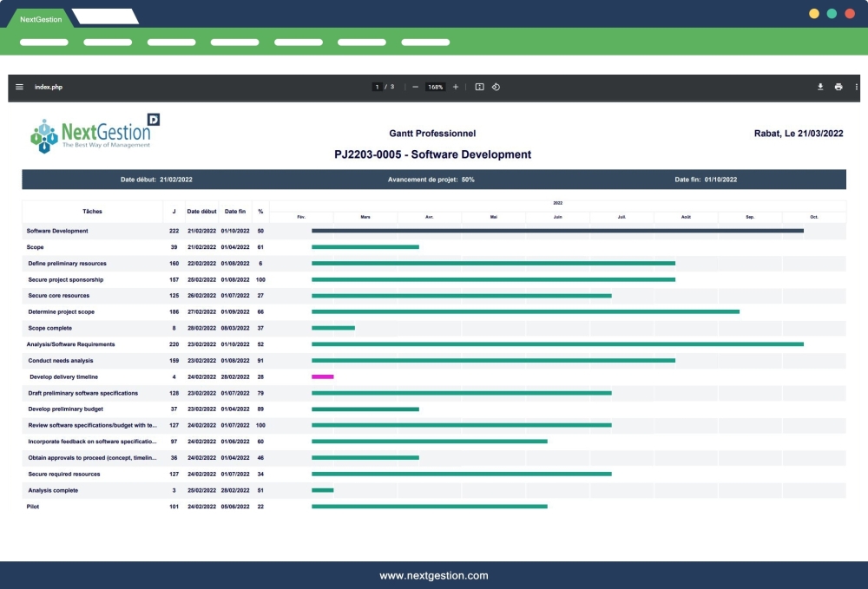Zoom in using the plus icon
Image resolution: width=868 pixels, height=589 pixels.
tap(455, 87)
